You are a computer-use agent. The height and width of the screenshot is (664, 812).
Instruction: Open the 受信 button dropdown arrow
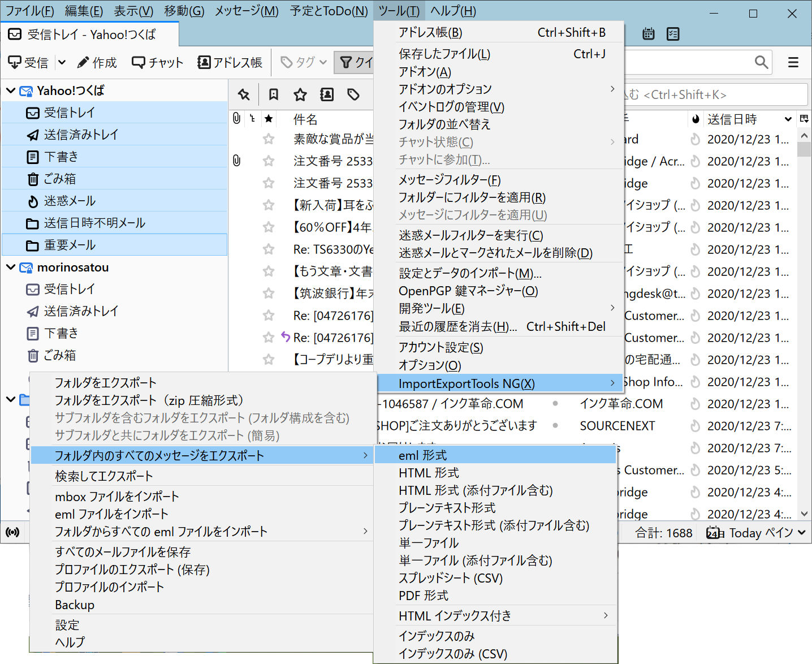62,62
